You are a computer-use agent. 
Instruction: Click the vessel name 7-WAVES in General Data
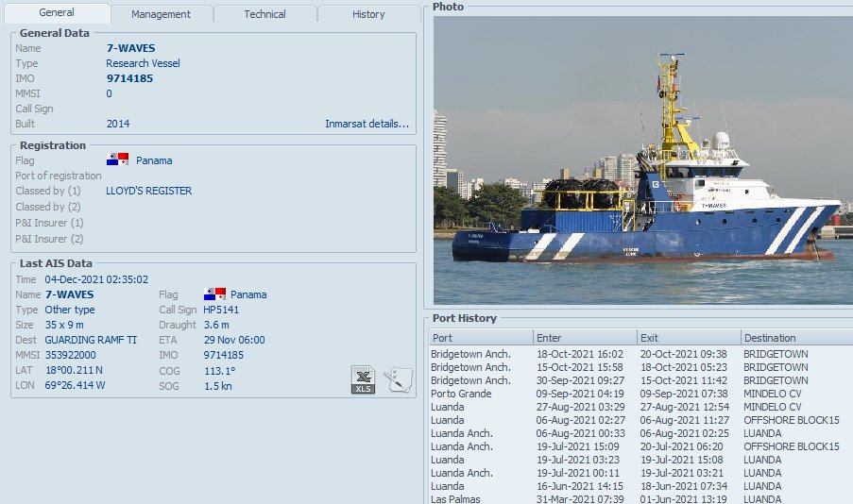[x=130, y=48]
